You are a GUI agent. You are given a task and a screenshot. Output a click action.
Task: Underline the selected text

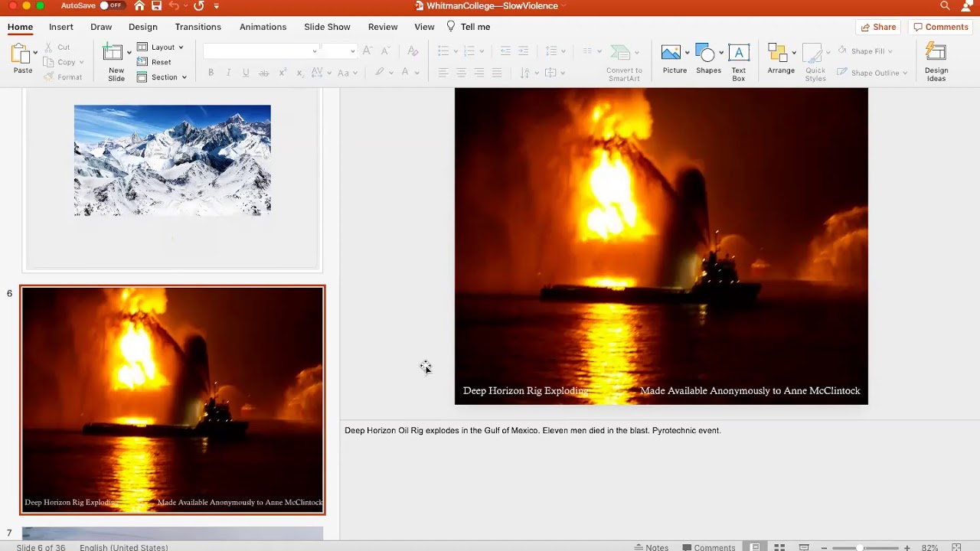tap(246, 73)
